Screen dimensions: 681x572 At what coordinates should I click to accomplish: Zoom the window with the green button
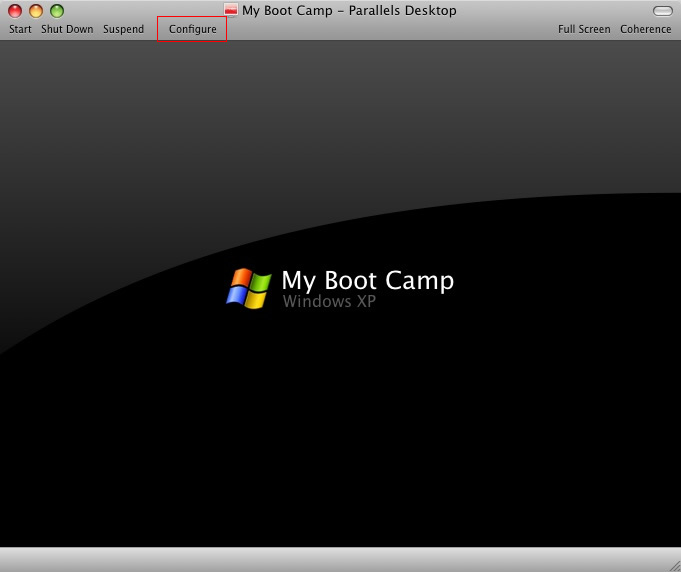click(x=57, y=11)
